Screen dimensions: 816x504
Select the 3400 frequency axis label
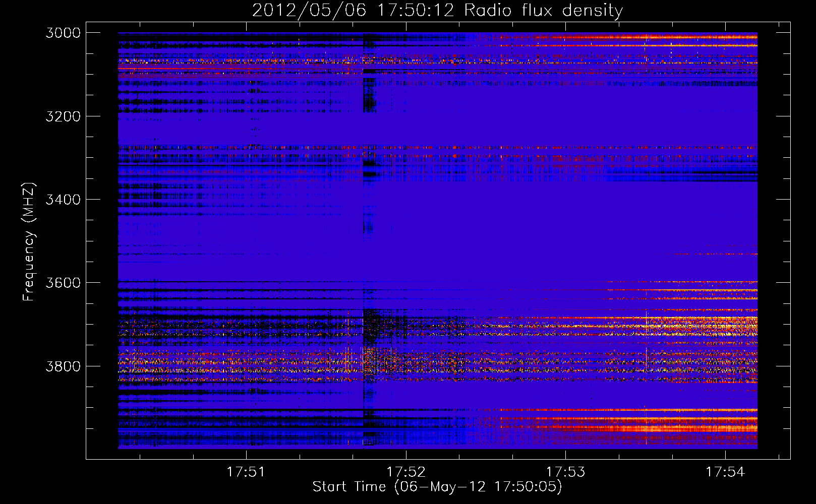63,200
